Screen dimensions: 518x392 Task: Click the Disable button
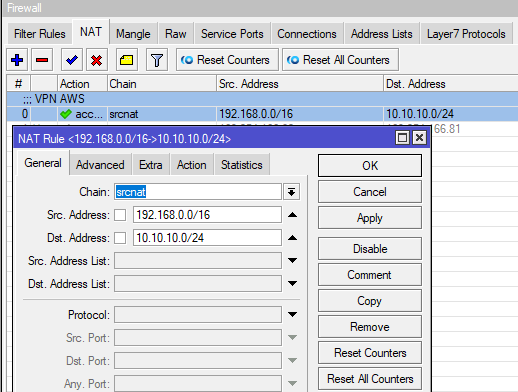(370, 249)
